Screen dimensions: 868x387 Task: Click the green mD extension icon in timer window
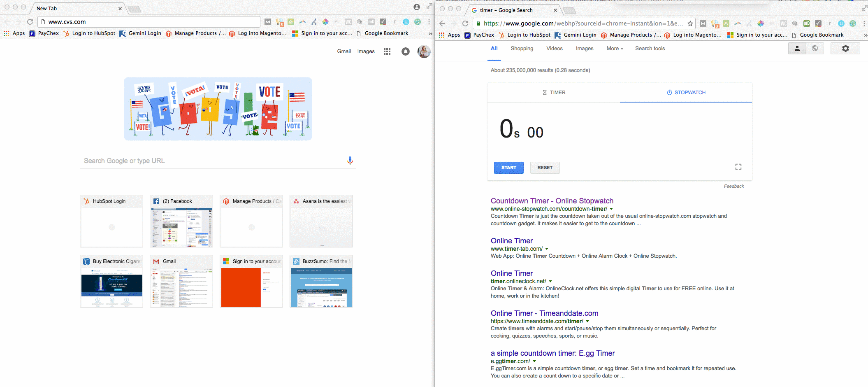807,23
